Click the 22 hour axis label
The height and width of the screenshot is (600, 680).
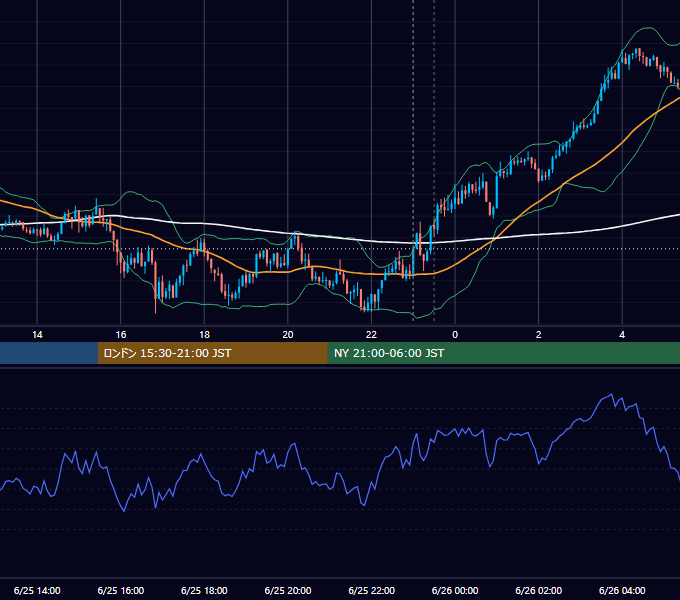tap(371, 335)
